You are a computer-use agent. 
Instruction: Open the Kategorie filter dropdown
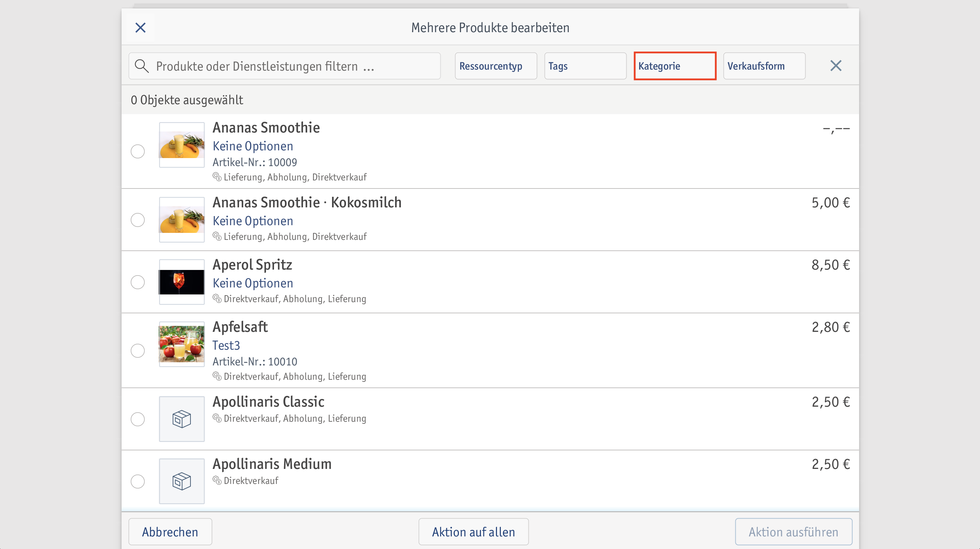click(x=675, y=66)
